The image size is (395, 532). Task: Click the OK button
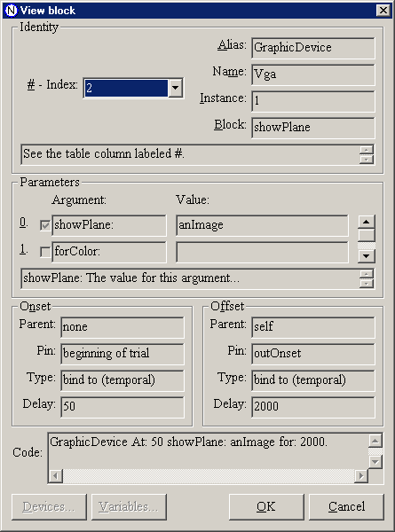click(266, 506)
